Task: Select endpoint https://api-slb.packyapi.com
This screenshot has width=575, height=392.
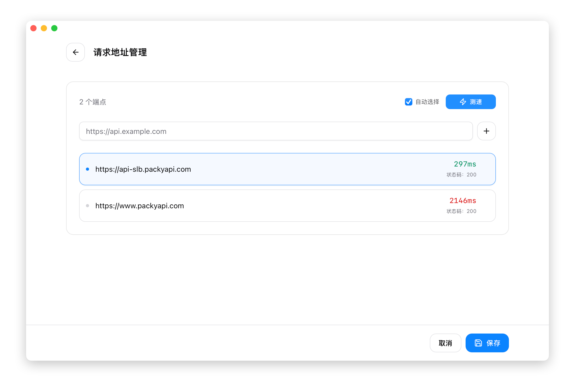Action: 287,169
